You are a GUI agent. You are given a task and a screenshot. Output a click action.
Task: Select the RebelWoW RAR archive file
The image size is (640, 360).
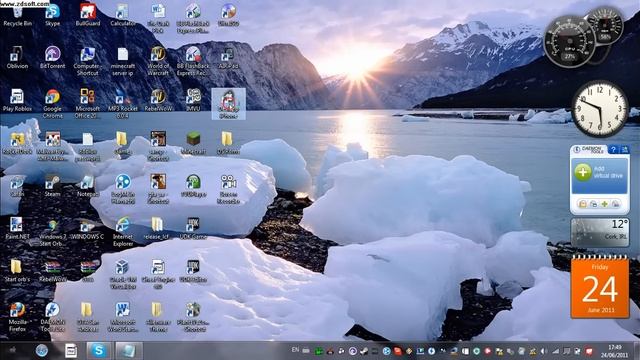(x=53, y=271)
